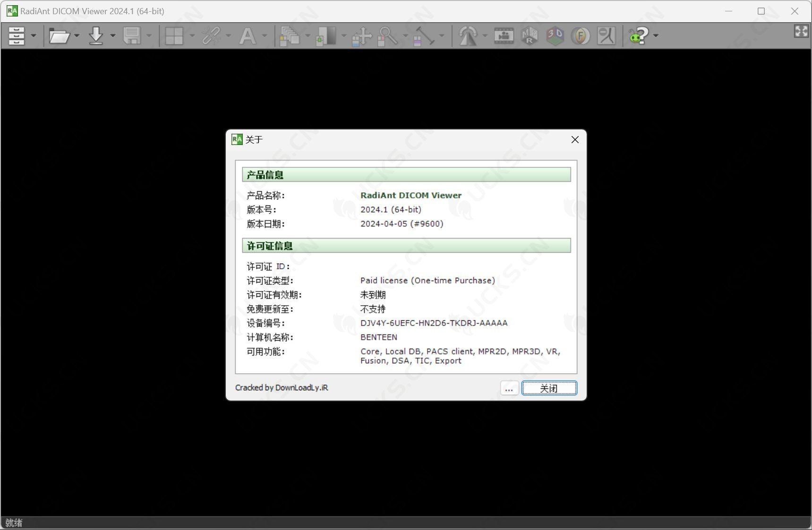Screen dimensions: 812x530
Task: Close the RadiAnt main window
Action: (795, 11)
